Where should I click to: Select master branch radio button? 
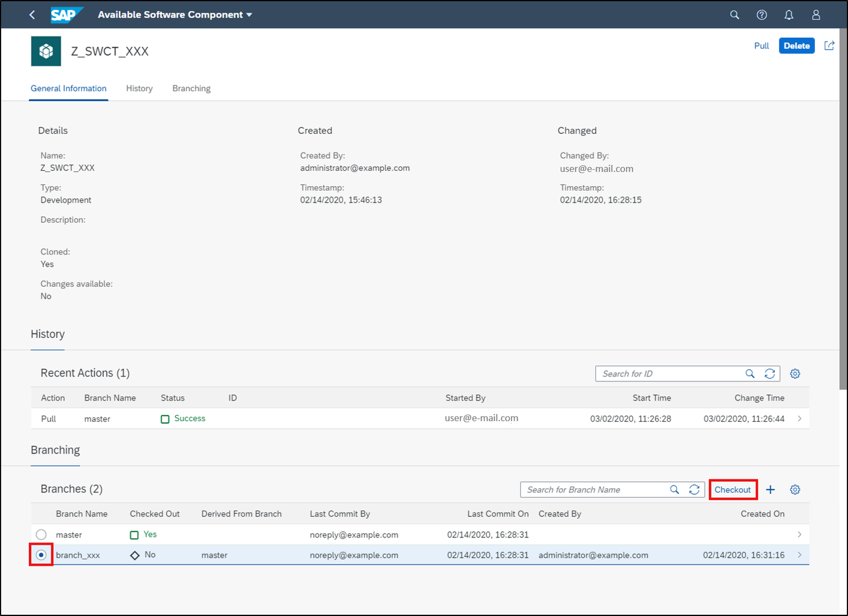41,535
